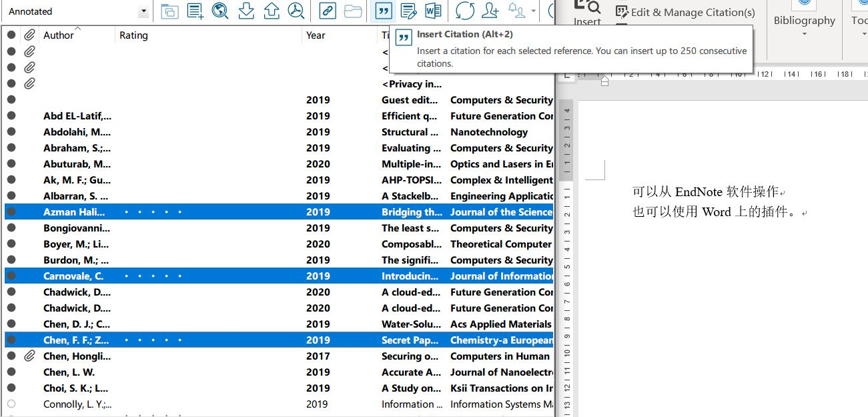The width and height of the screenshot is (868, 417).
Task: Click the paperclip attachment on Chen, Hongli row
Action: (x=28, y=356)
